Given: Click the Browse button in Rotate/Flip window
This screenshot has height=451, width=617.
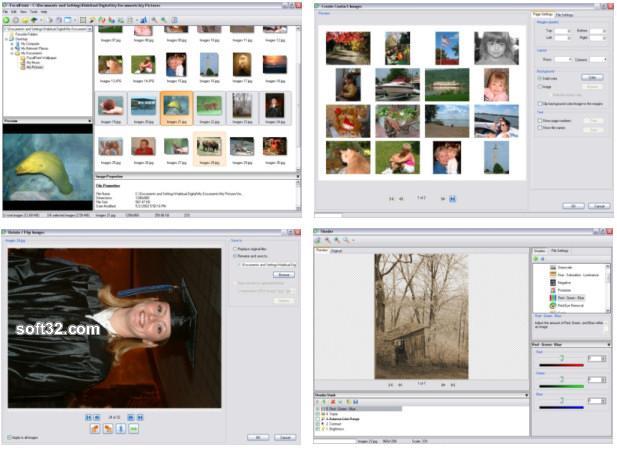Looking at the screenshot, I should point(284,275).
